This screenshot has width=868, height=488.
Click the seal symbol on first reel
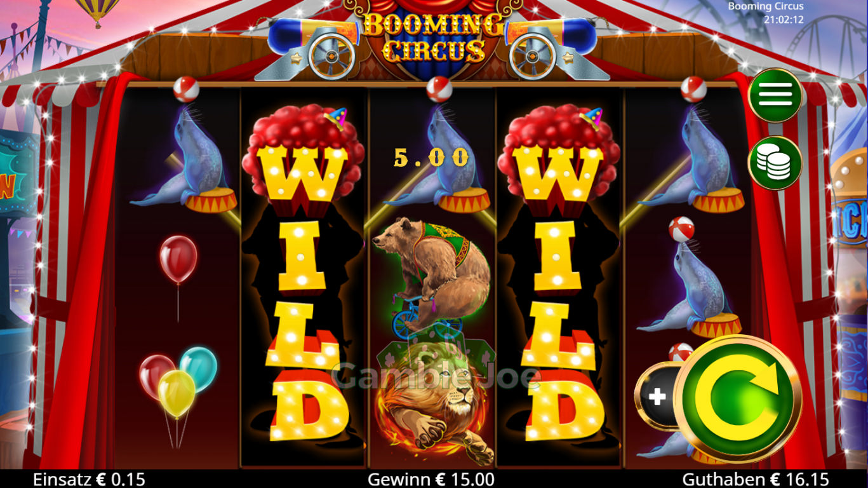pos(183,152)
